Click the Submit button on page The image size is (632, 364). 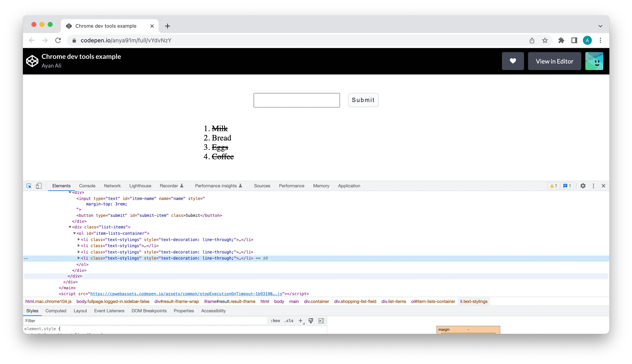363,100
